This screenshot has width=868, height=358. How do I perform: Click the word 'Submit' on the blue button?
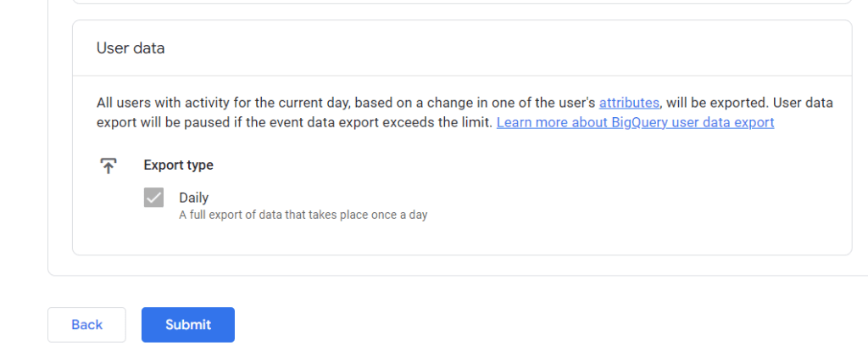coord(187,325)
